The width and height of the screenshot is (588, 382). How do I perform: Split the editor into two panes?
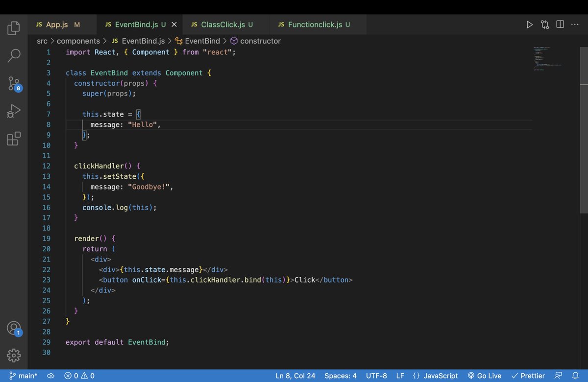point(560,24)
